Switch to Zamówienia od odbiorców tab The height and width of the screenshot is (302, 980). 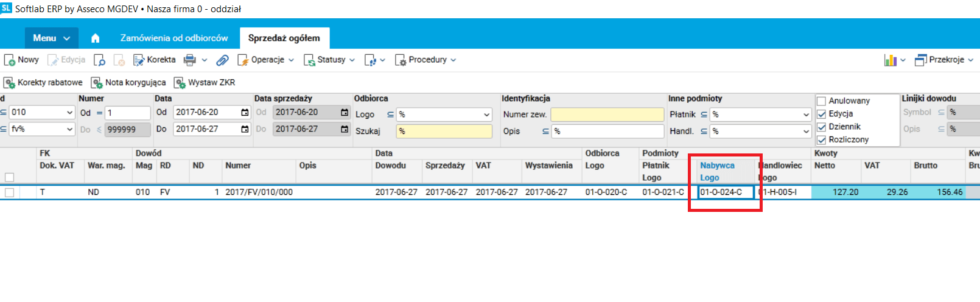pos(174,38)
